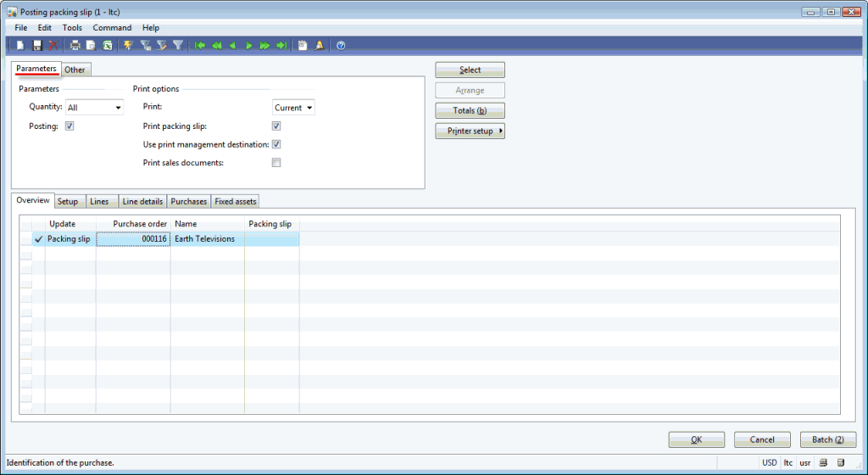Open the Fixed assets tab
The height and width of the screenshot is (475, 868).
(236, 202)
